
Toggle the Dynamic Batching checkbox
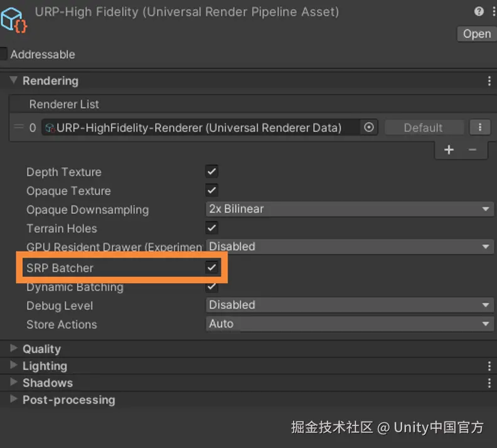[x=211, y=287]
